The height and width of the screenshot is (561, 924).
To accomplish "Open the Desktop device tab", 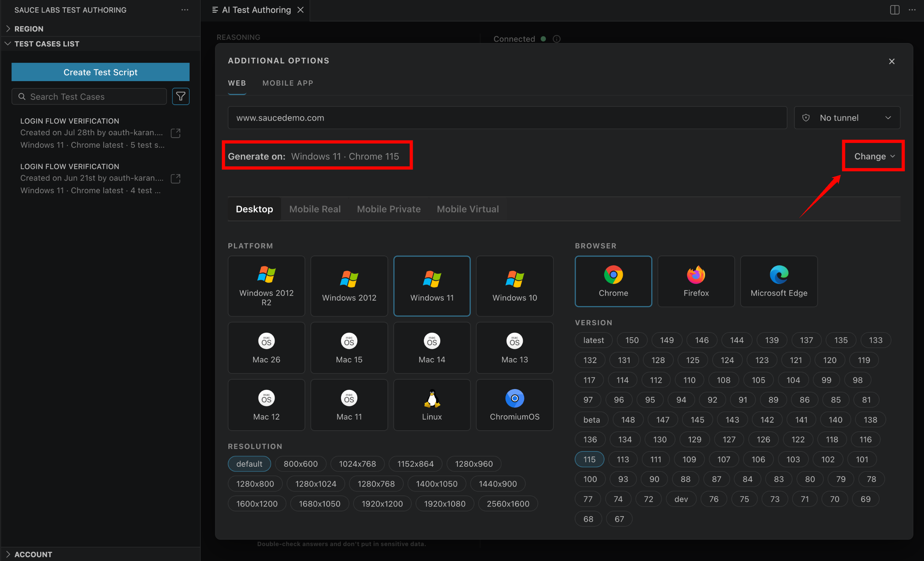I will pos(254,209).
